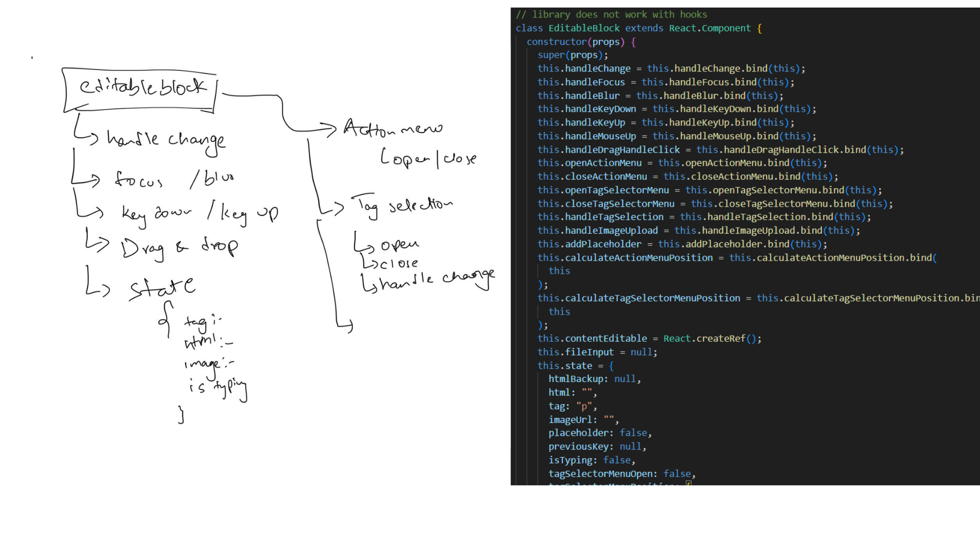Click the handwritten 'Tag selection' label
This screenshot has height=551, width=980.
403,205
